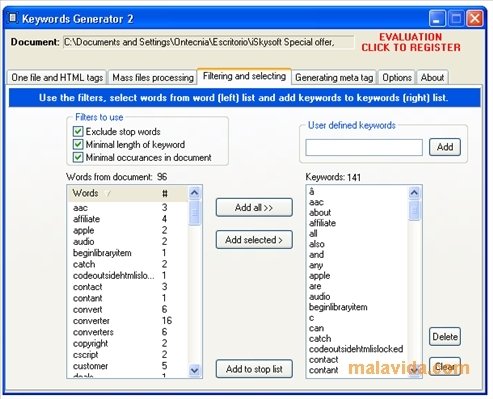Screen dimensions: 493x399
Task: Select 'contant' in words list
Action: [x=87, y=298]
